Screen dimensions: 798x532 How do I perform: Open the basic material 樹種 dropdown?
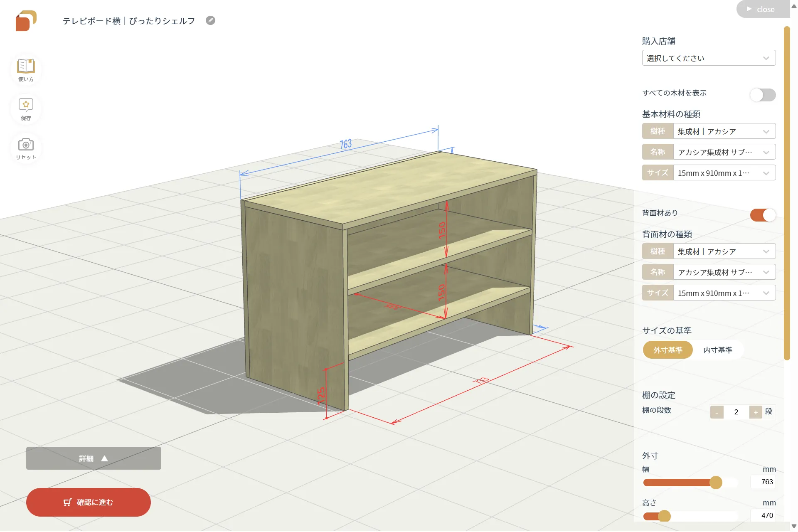pos(724,131)
